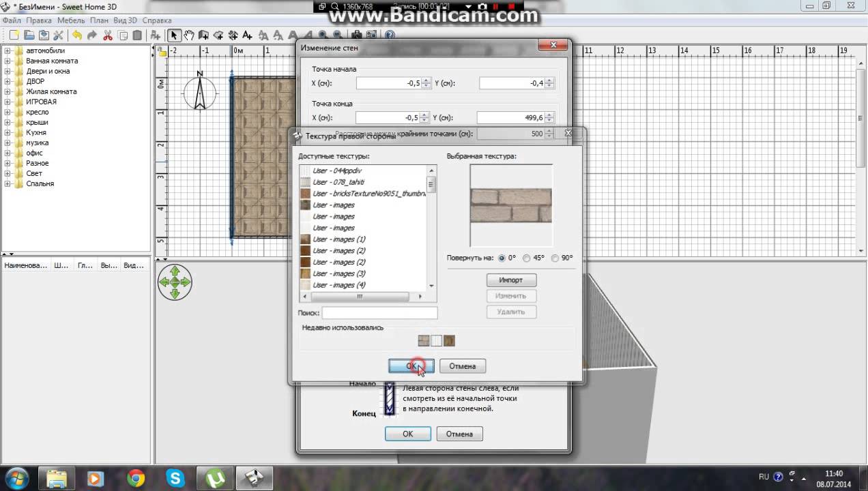This screenshot has height=491, width=868.
Task: Pick first recently used brick texture
Action: click(424, 340)
